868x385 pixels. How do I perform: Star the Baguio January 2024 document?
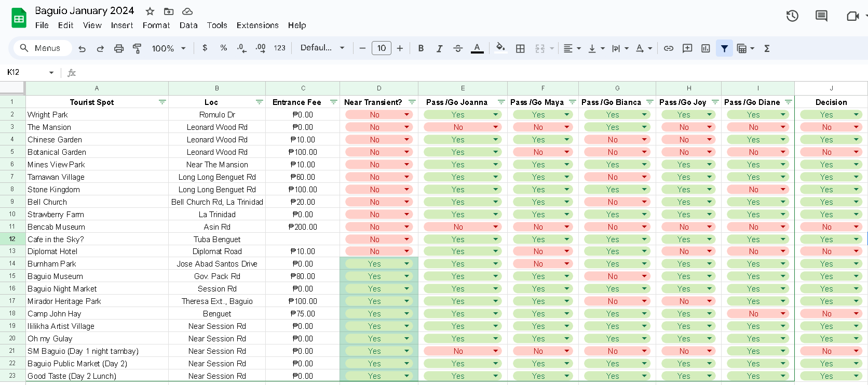click(150, 11)
